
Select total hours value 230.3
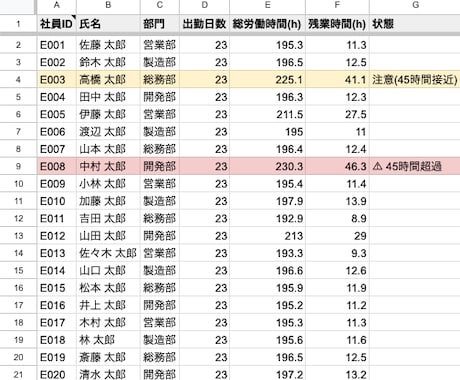tap(267, 166)
